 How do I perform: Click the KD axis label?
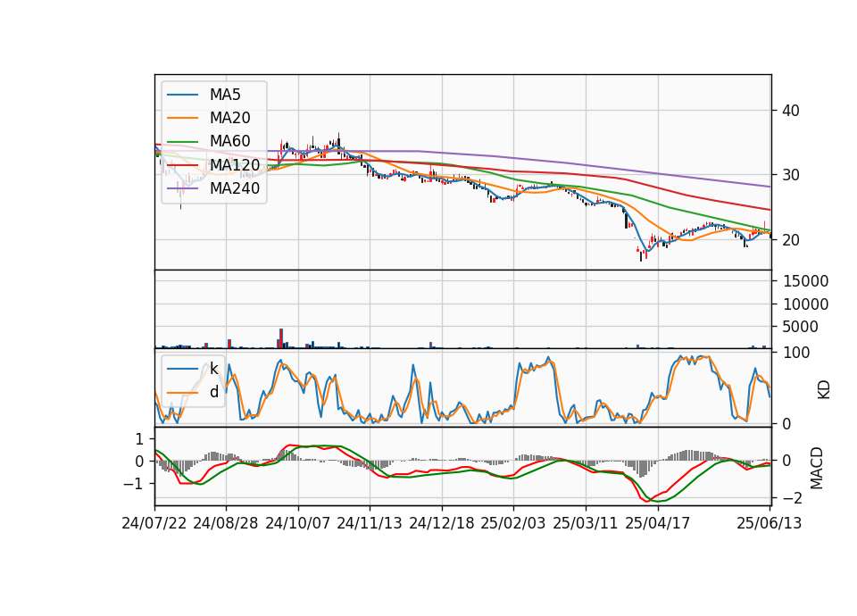824,390
